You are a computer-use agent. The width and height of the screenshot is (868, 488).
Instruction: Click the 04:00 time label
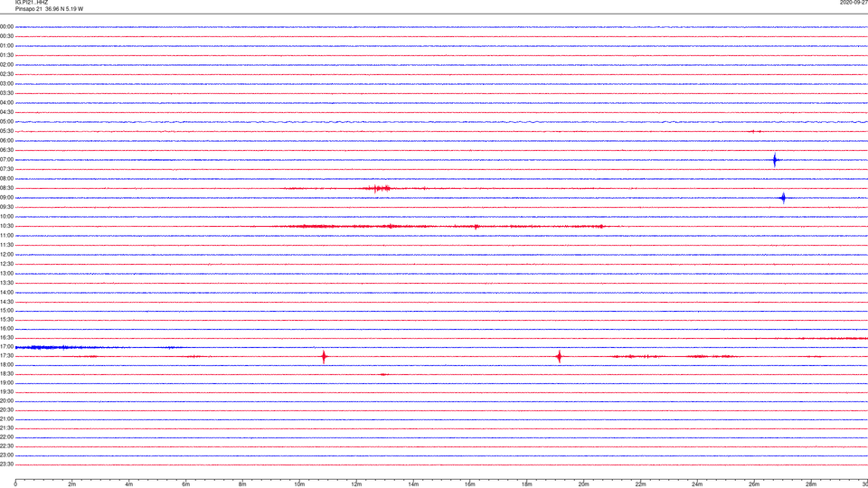[x=6, y=102]
